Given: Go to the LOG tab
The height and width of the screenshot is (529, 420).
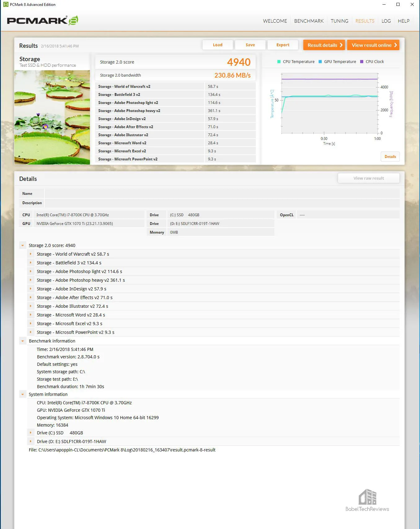Looking at the screenshot, I should (x=386, y=21).
